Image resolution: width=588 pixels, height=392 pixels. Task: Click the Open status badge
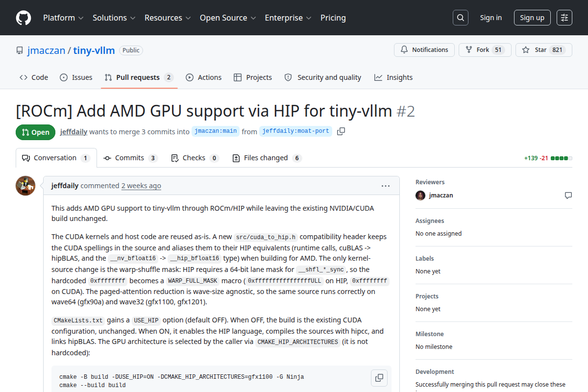click(x=35, y=132)
